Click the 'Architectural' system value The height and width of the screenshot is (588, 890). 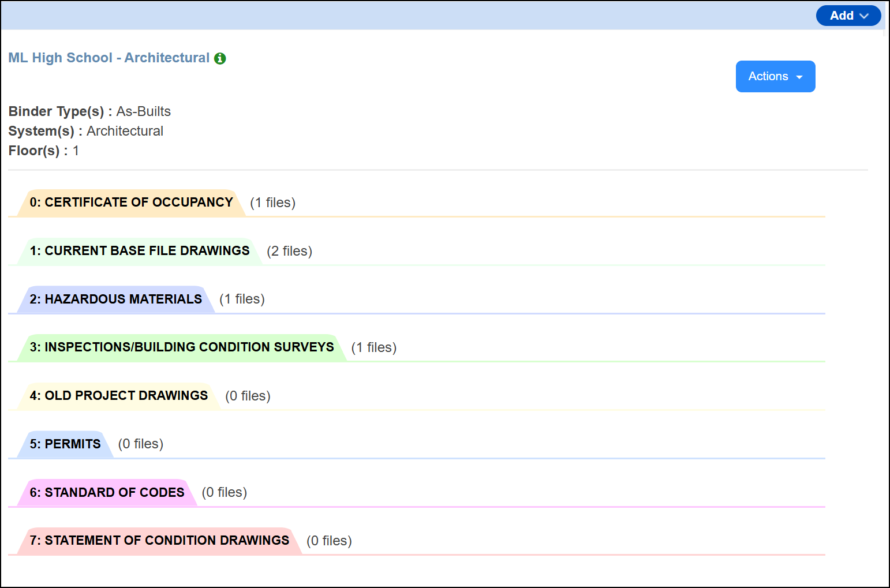pos(125,131)
